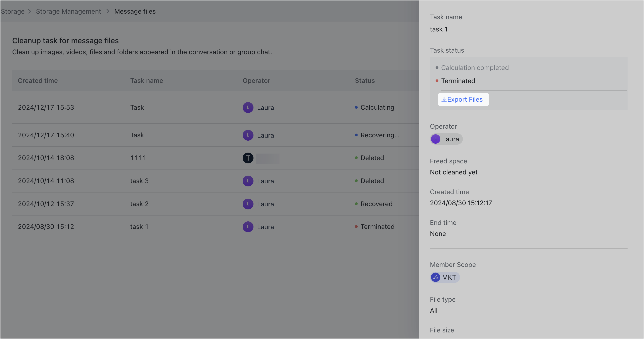Click the Operator column header
This screenshot has height=339, width=644.
coord(256,81)
